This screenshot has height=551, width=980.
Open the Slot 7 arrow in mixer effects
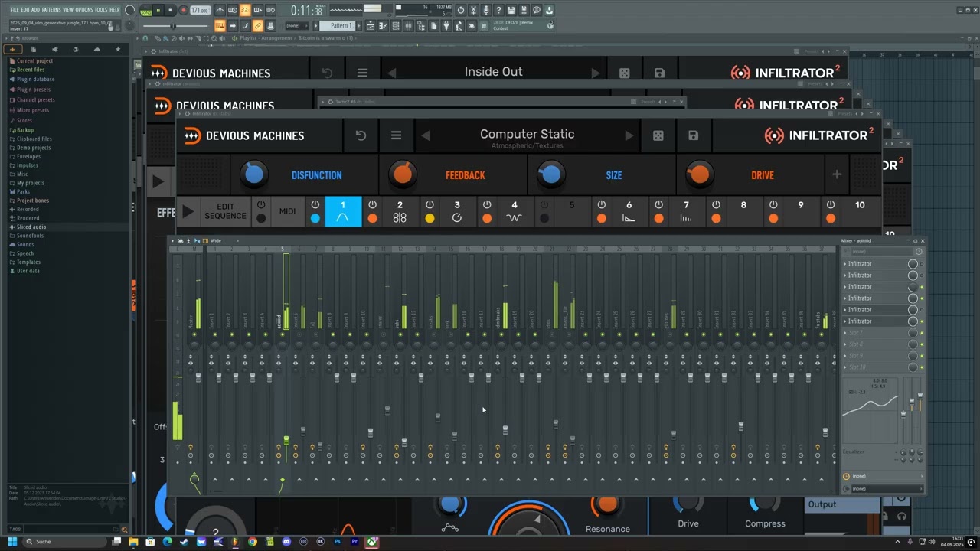(845, 333)
